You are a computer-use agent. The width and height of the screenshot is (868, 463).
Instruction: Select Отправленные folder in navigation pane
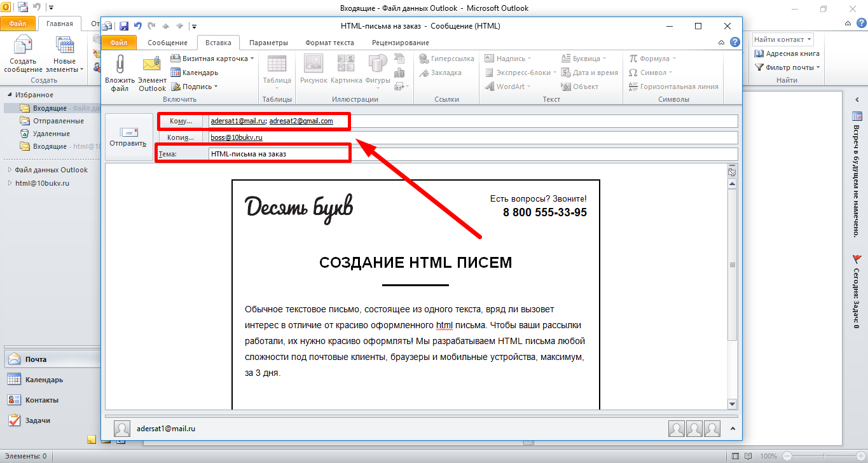[59, 121]
